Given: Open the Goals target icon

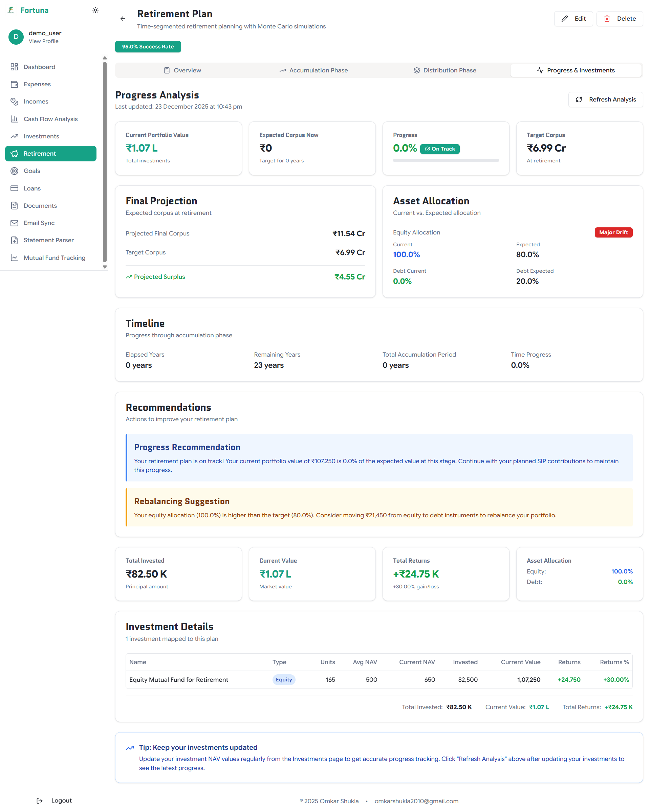Looking at the screenshot, I should [14, 171].
